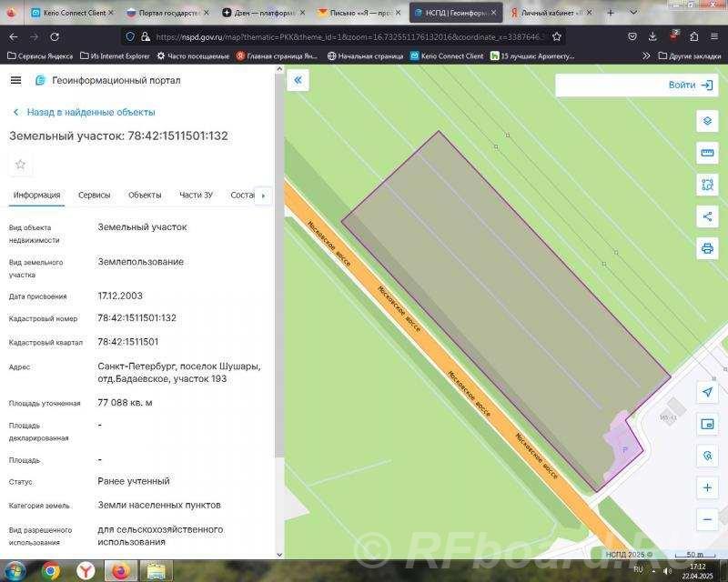Open the portal hamburger menu
The image size is (728, 582).
pos(15,79)
